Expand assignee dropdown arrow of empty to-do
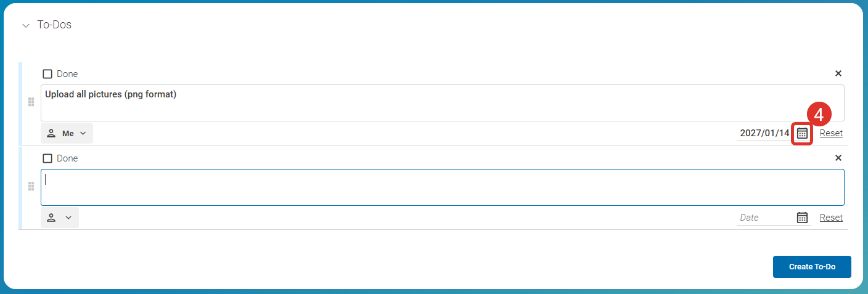Viewport: 868px width, 294px height. tap(68, 218)
